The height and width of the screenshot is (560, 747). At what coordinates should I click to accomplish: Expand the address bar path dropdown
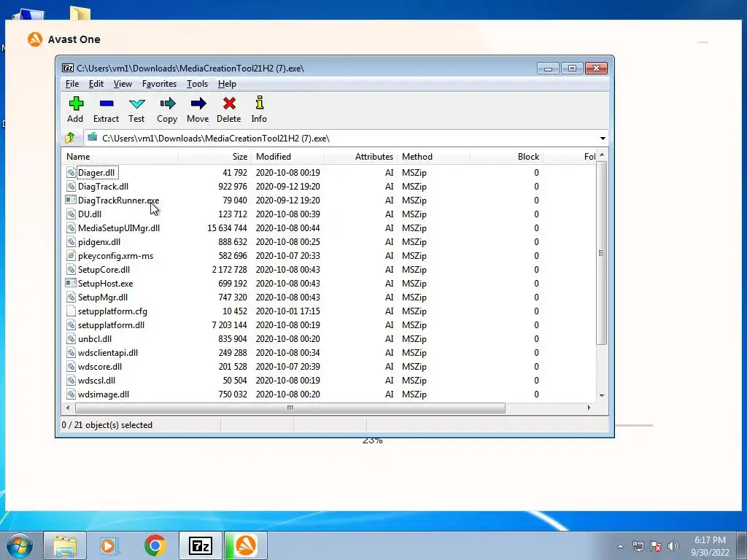tap(603, 139)
